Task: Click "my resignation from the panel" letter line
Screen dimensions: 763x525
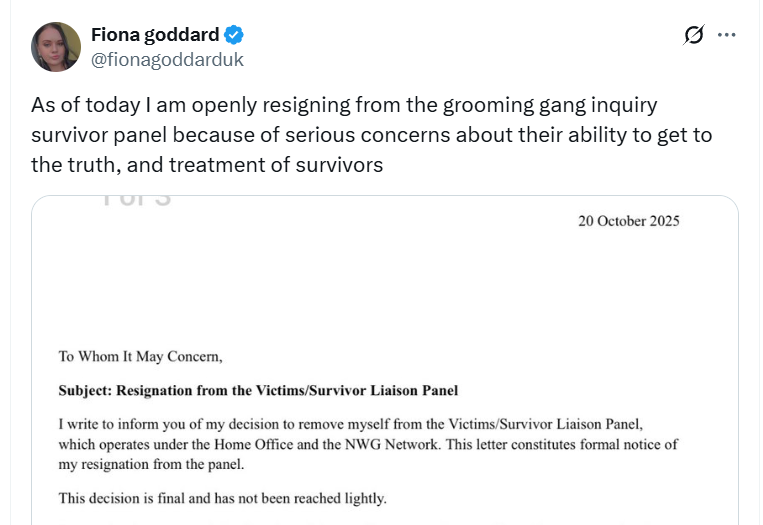Action: click(150, 465)
